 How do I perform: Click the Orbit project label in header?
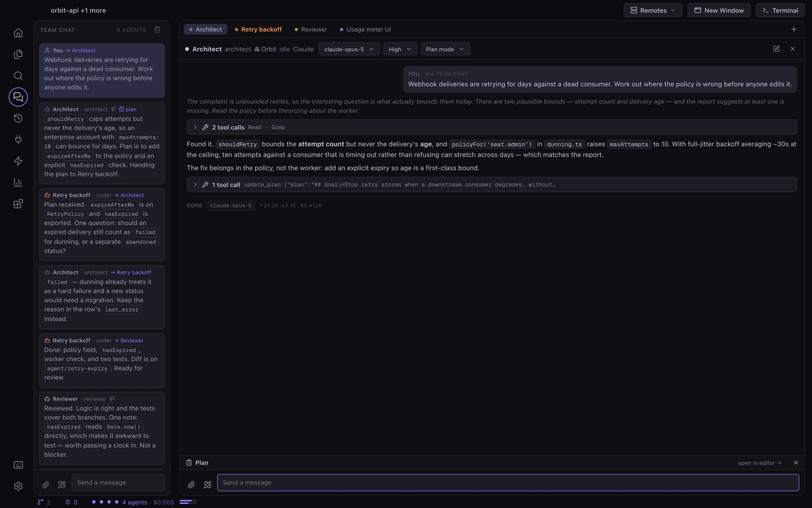click(265, 49)
